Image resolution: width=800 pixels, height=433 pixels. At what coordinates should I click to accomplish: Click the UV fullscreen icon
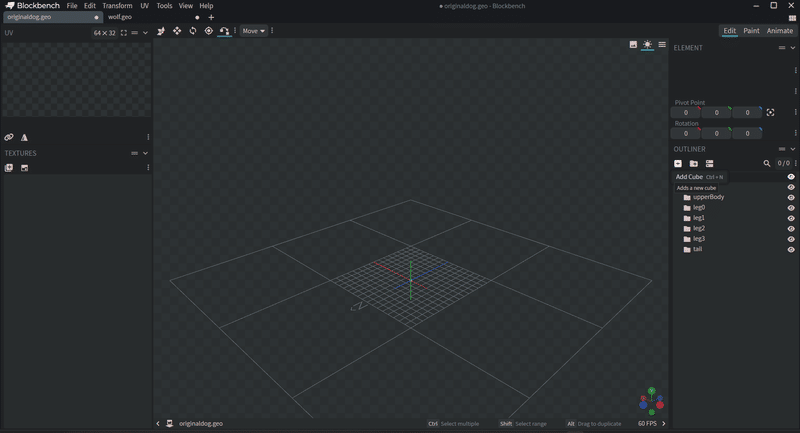coord(123,33)
